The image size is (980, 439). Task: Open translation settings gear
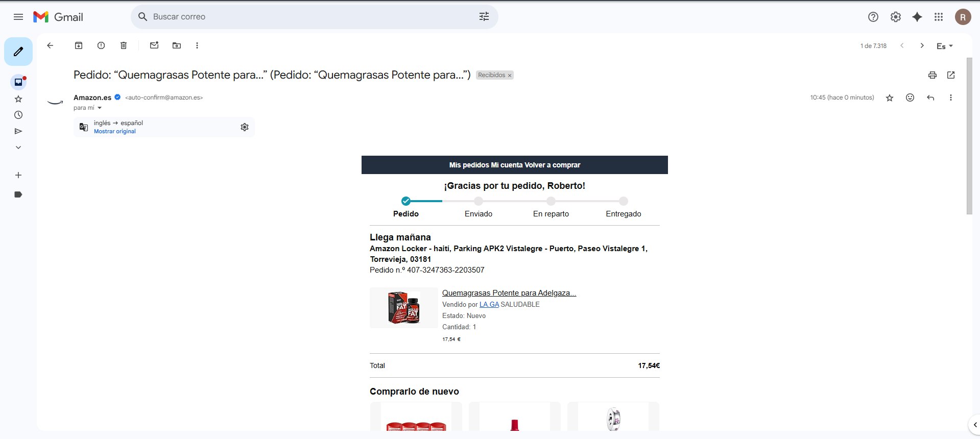pos(245,127)
